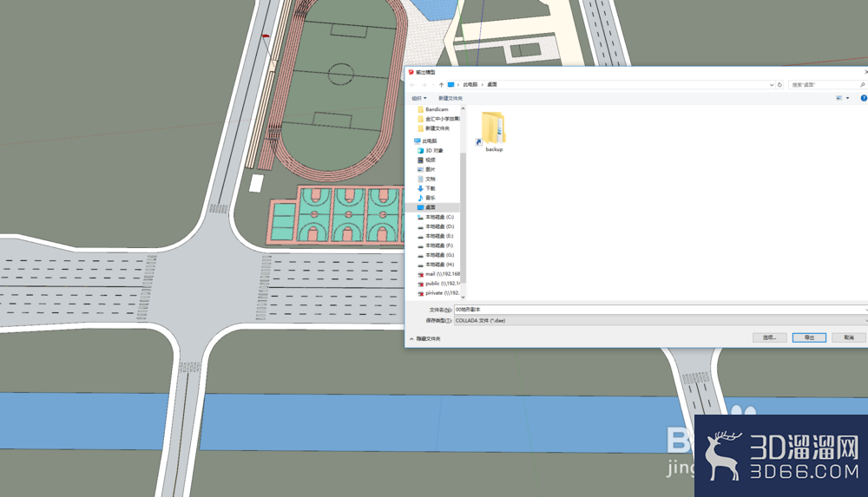The image size is (868, 497).
Task: Open the 组织 menu
Action: pos(419,98)
